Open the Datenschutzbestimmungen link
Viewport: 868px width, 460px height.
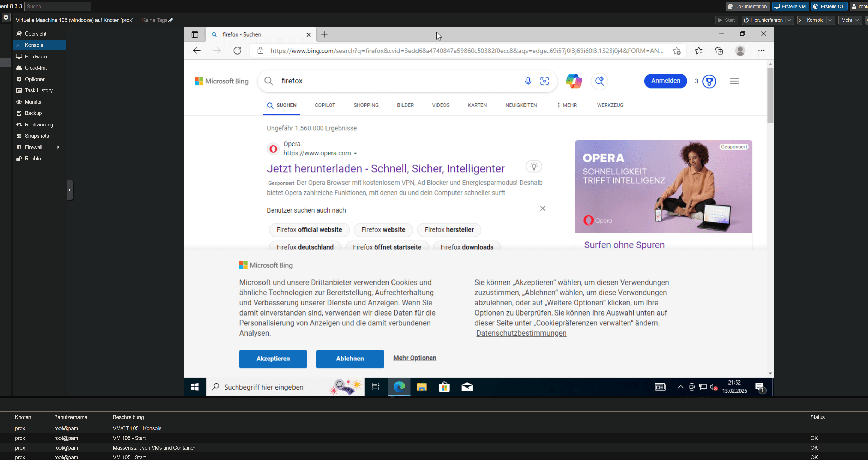tap(521, 333)
